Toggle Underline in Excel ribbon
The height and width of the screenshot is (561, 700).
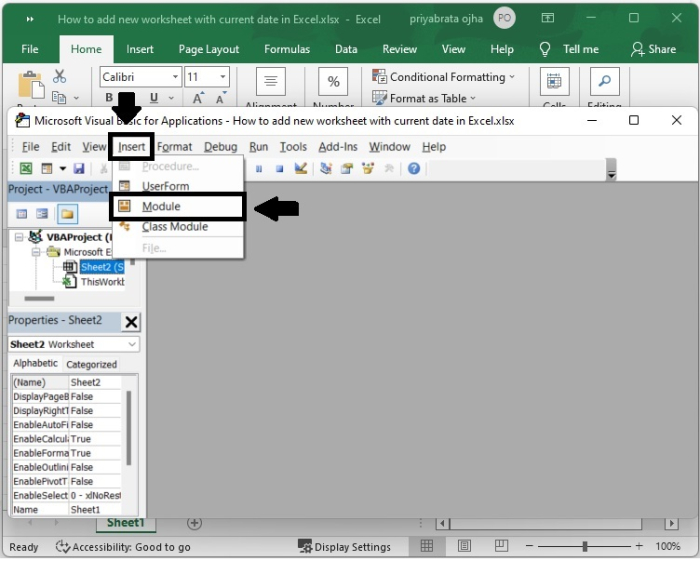154,97
